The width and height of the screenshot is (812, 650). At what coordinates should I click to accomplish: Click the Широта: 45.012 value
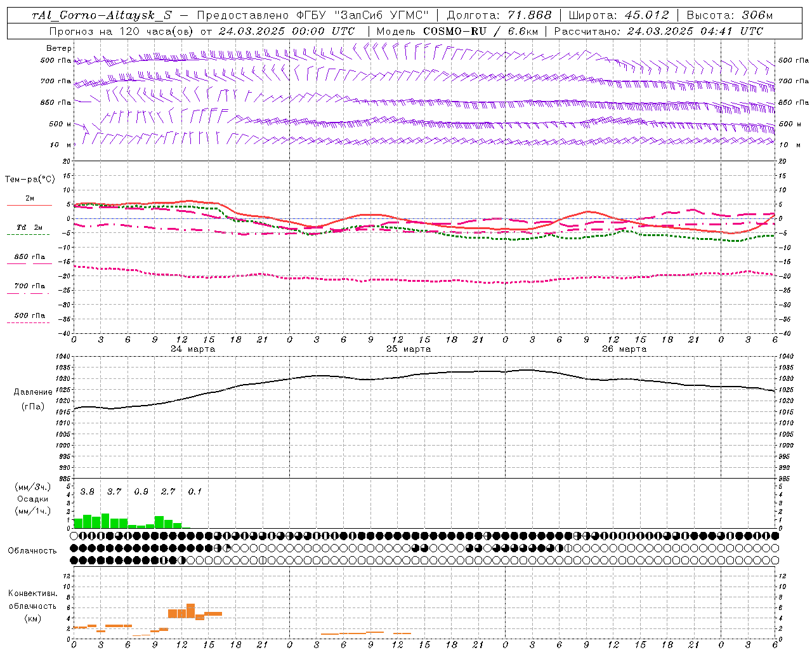[619, 15]
